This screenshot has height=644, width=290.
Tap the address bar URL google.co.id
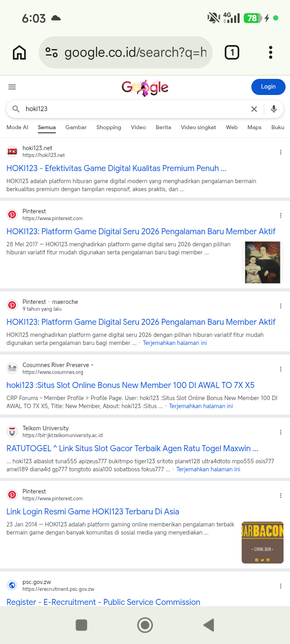coord(135,52)
